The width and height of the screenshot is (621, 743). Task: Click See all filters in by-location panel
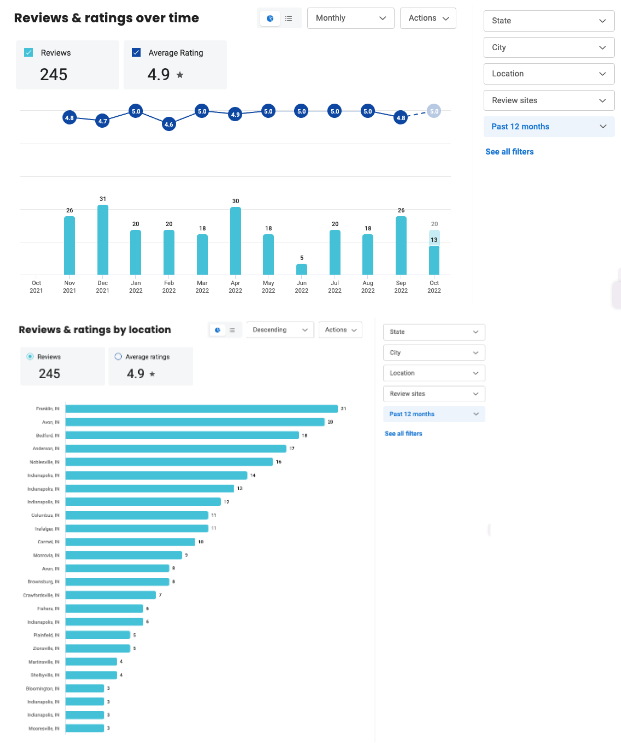[x=403, y=434]
